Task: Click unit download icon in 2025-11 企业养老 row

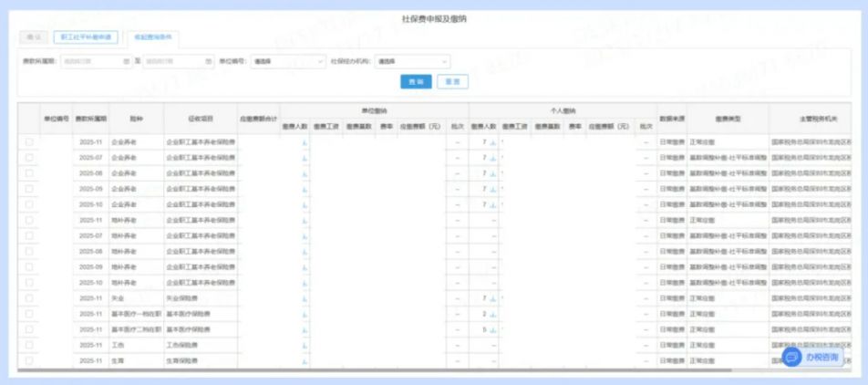Action: click(305, 143)
